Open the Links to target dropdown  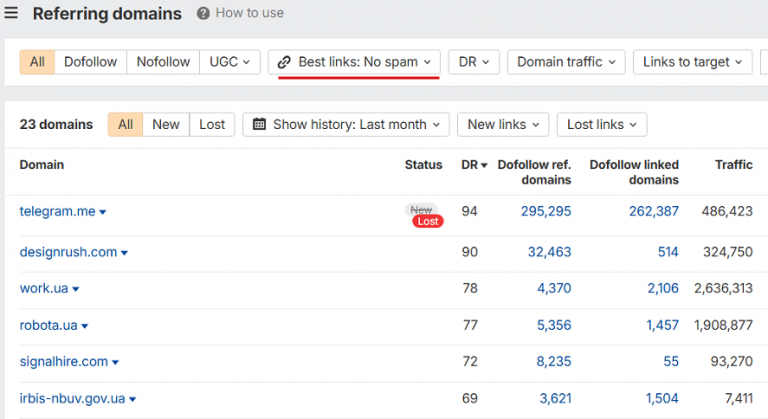point(693,62)
